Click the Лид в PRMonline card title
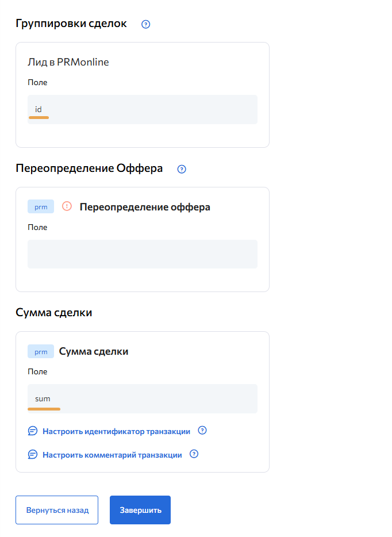Image resolution: width=392 pixels, height=537 pixels. point(68,62)
